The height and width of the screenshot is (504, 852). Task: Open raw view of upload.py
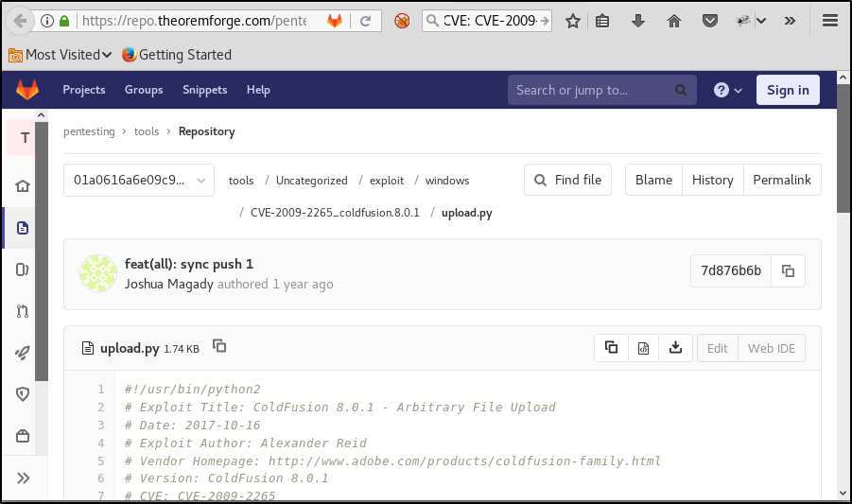643,348
